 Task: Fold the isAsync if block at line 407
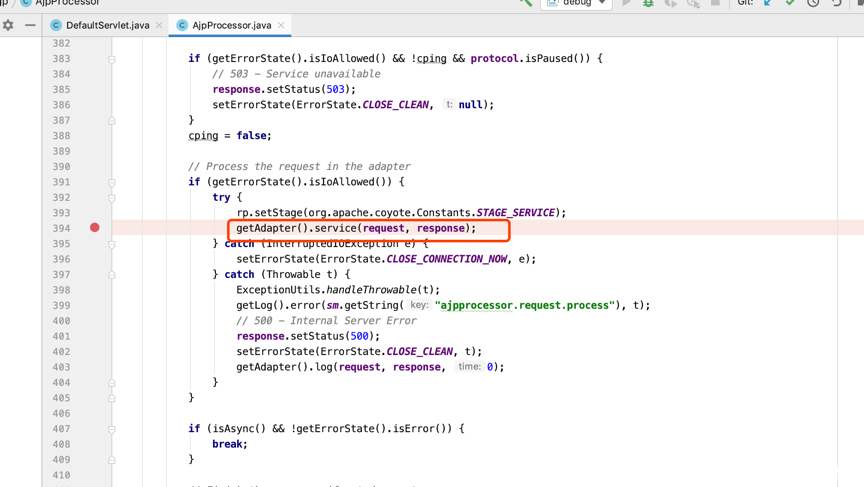click(x=112, y=429)
